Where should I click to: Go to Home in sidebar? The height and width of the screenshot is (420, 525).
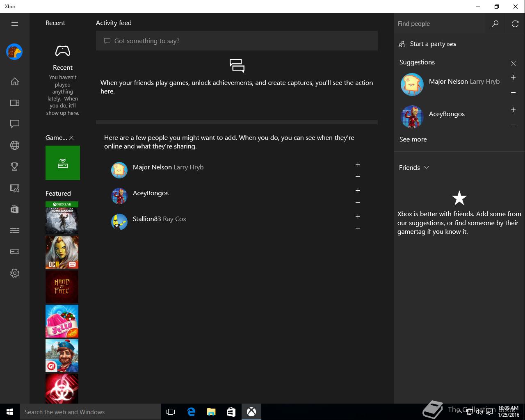[15, 82]
